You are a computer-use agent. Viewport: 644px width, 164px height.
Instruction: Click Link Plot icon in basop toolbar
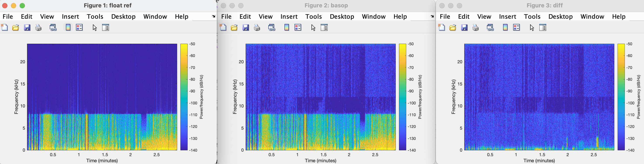[x=272, y=27]
